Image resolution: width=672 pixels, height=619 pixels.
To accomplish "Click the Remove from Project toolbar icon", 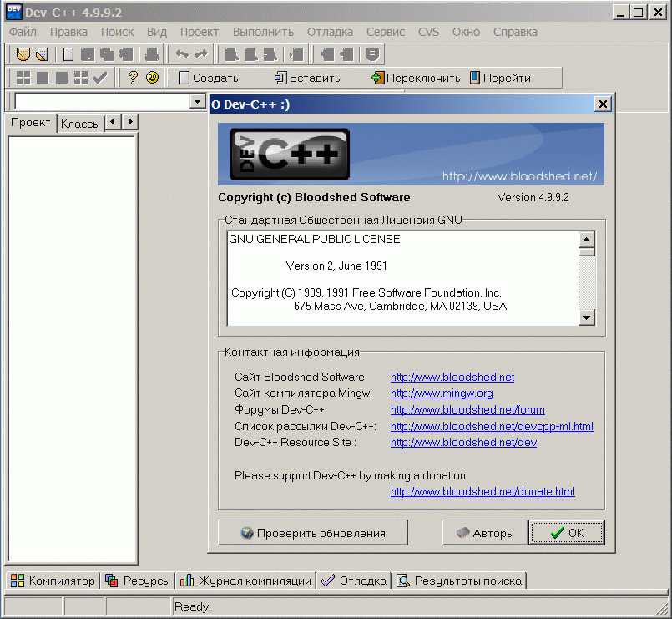I will (346, 54).
